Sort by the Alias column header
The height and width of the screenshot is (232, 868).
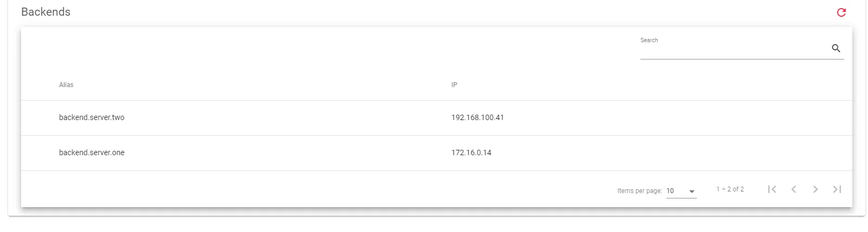pos(66,85)
